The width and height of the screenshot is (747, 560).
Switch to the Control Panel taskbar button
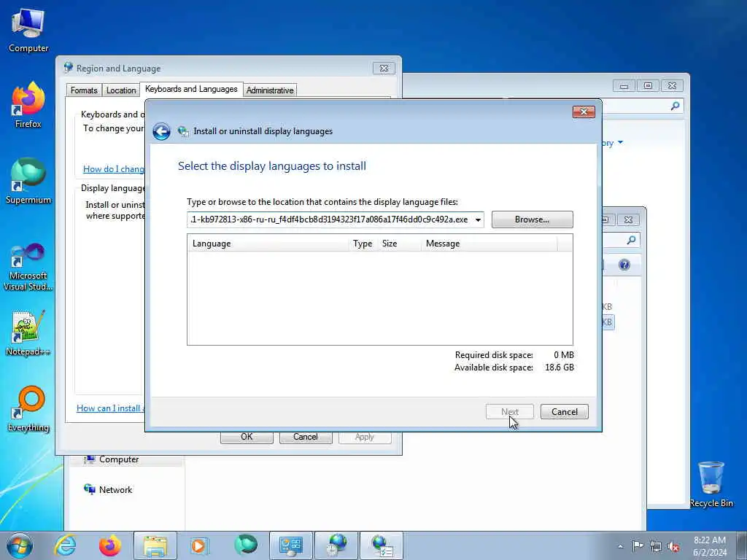tap(291, 545)
